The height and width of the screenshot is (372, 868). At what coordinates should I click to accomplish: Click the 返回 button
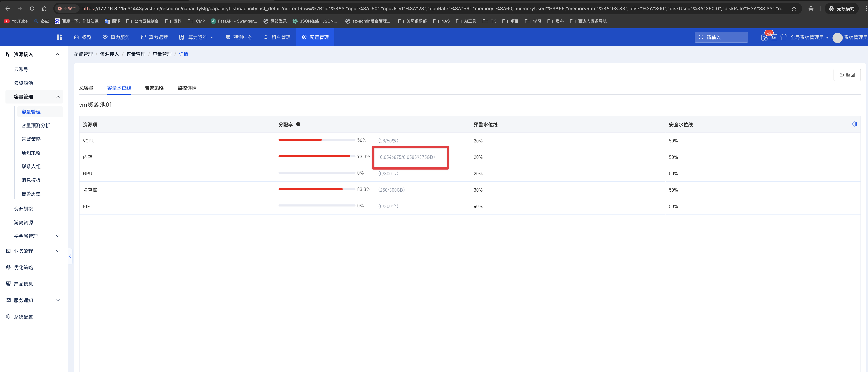coord(847,75)
